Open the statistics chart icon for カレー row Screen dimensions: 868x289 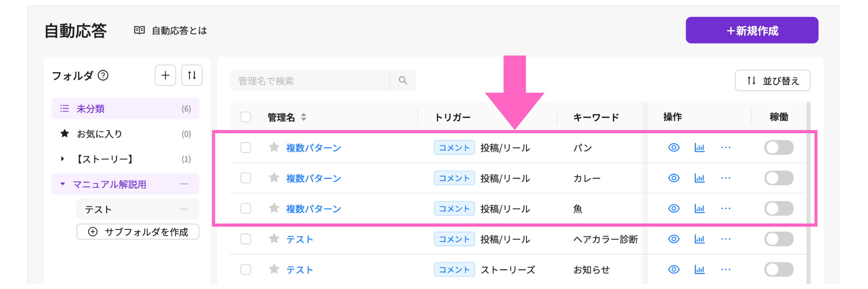pos(699,178)
